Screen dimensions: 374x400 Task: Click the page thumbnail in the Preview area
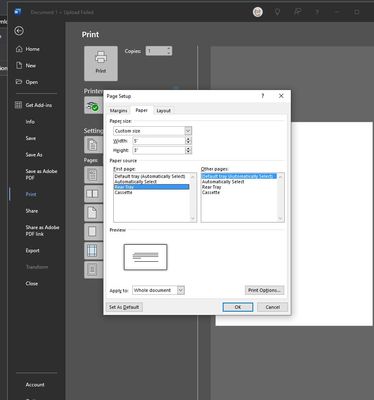click(145, 257)
